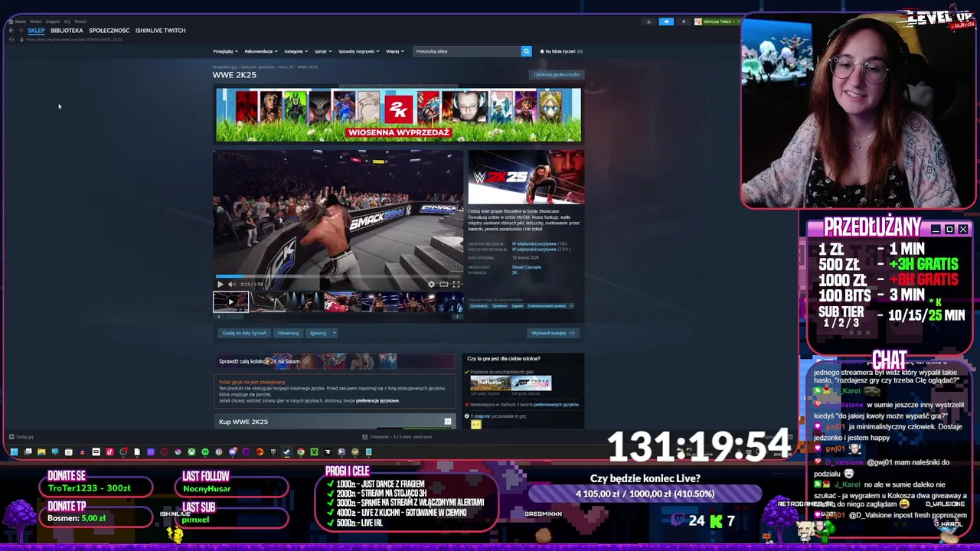Image resolution: width=980 pixels, height=551 pixels.
Task: Open Steam notifications bell icon
Action: click(x=684, y=21)
